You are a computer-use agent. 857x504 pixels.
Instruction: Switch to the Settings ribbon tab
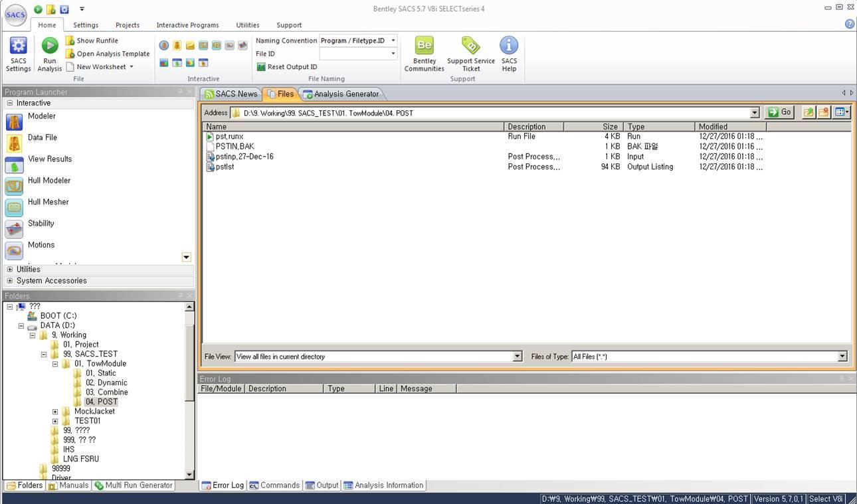86,25
